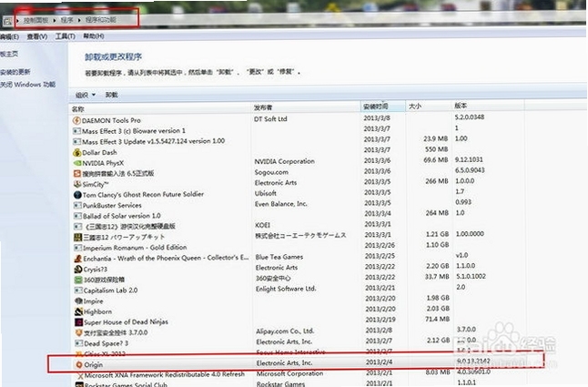The image size is (588, 387).
Task: Open the 组织 dropdown in the toolbar
Action: [86, 95]
